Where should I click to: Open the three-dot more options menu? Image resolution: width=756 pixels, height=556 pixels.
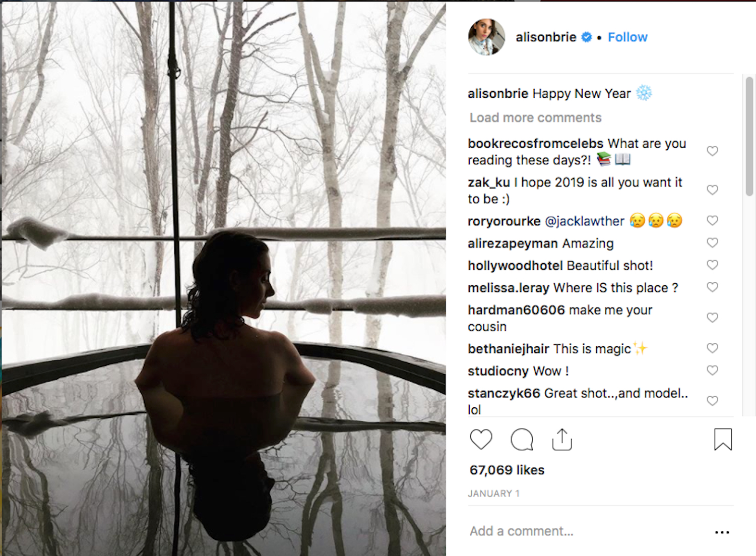pyautogui.click(x=722, y=532)
